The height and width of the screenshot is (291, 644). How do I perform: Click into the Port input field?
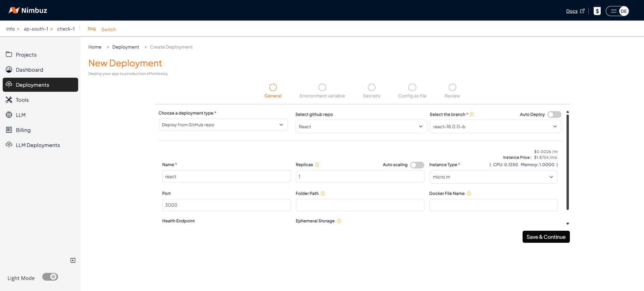pyautogui.click(x=226, y=205)
